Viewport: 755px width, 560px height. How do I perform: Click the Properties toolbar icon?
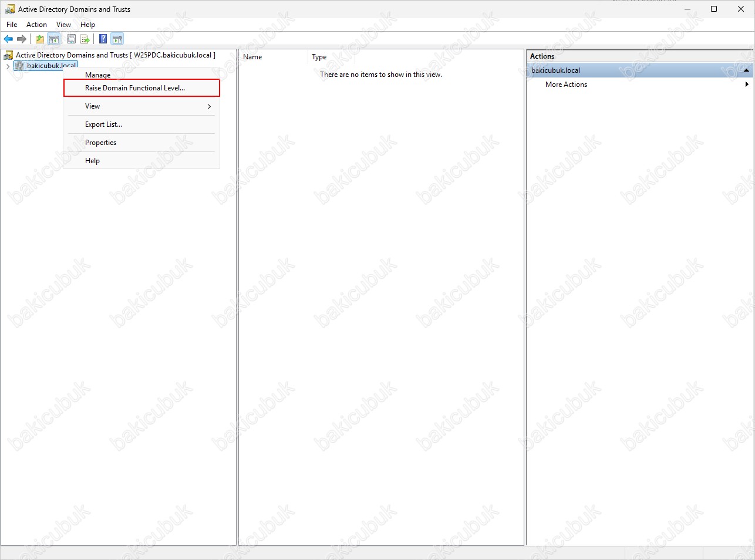pos(71,39)
